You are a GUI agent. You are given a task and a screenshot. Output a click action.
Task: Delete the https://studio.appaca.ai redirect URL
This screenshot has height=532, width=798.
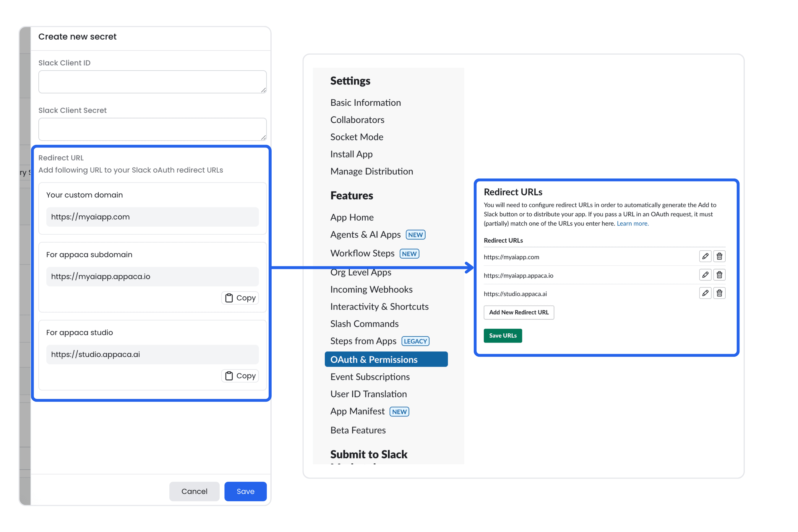[x=720, y=293]
